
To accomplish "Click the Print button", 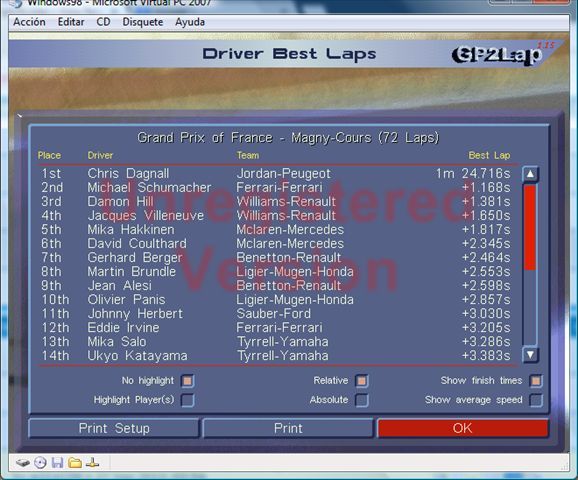I will (x=288, y=428).
